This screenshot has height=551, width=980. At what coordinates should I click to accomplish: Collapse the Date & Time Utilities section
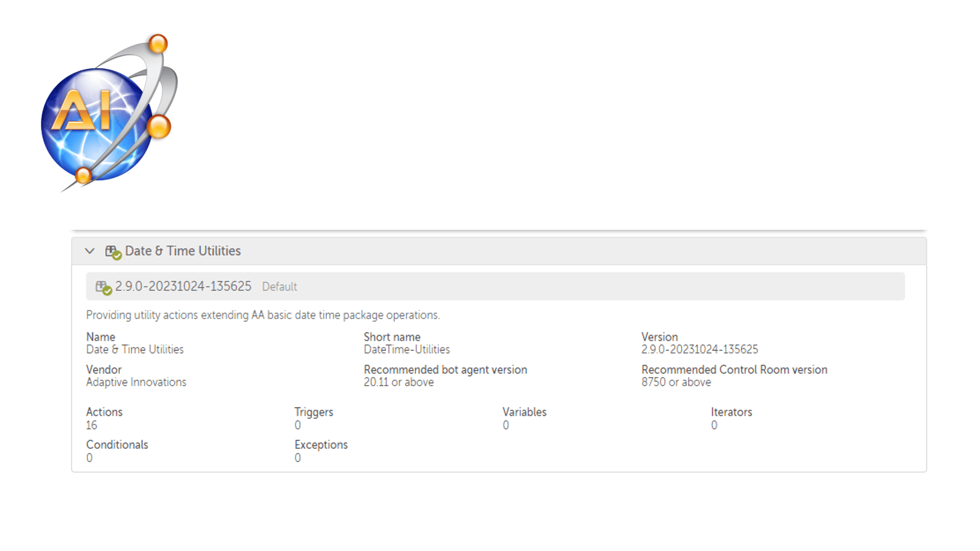pos(90,251)
